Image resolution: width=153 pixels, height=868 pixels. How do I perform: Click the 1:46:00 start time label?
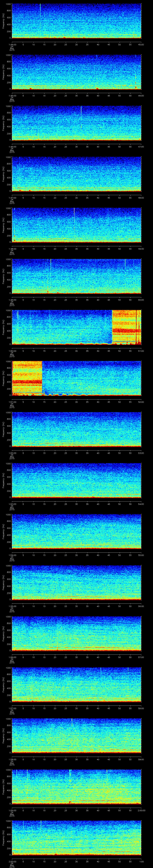[12, 147]
